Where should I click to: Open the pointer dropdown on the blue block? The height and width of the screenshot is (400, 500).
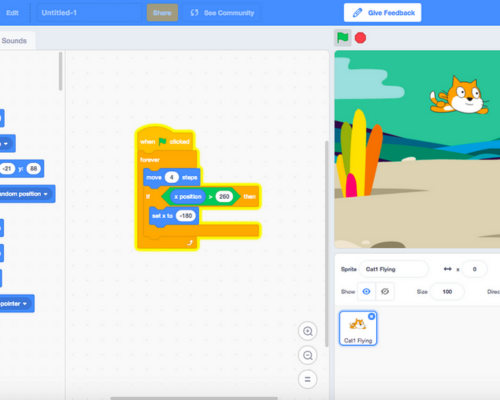pos(25,304)
